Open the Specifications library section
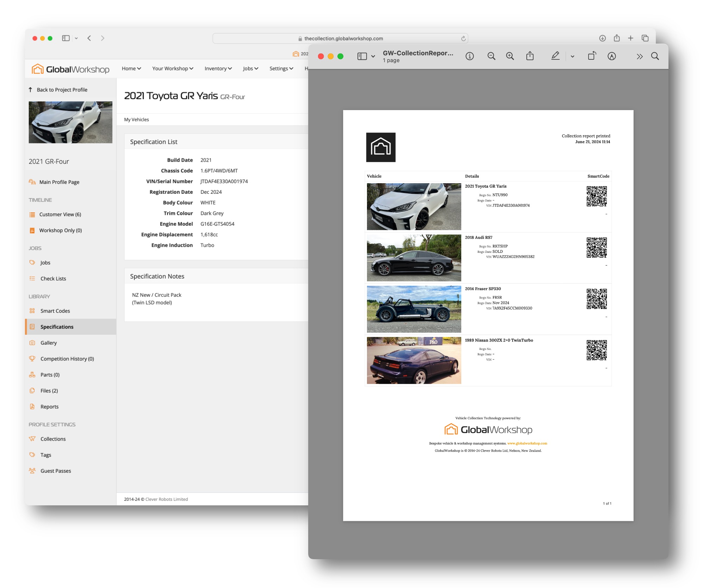This screenshot has width=710, height=588. pyautogui.click(x=57, y=326)
